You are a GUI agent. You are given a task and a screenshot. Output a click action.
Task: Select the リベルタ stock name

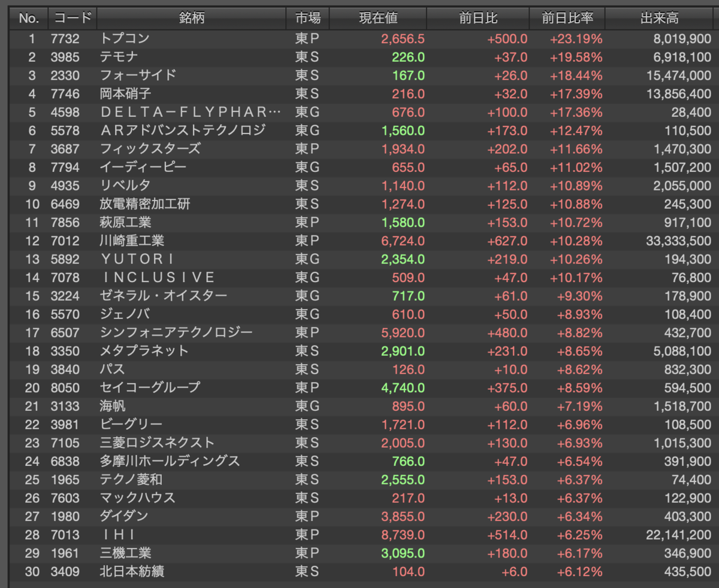[x=125, y=186]
